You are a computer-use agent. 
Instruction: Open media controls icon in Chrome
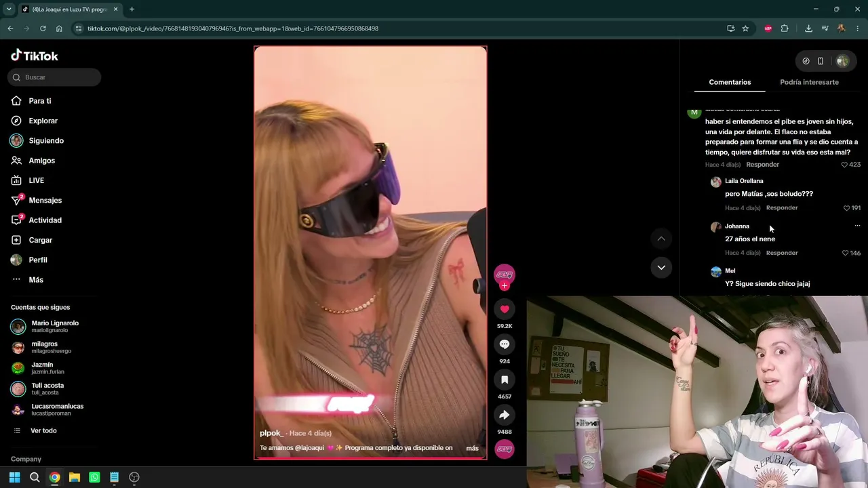point(825,28)
